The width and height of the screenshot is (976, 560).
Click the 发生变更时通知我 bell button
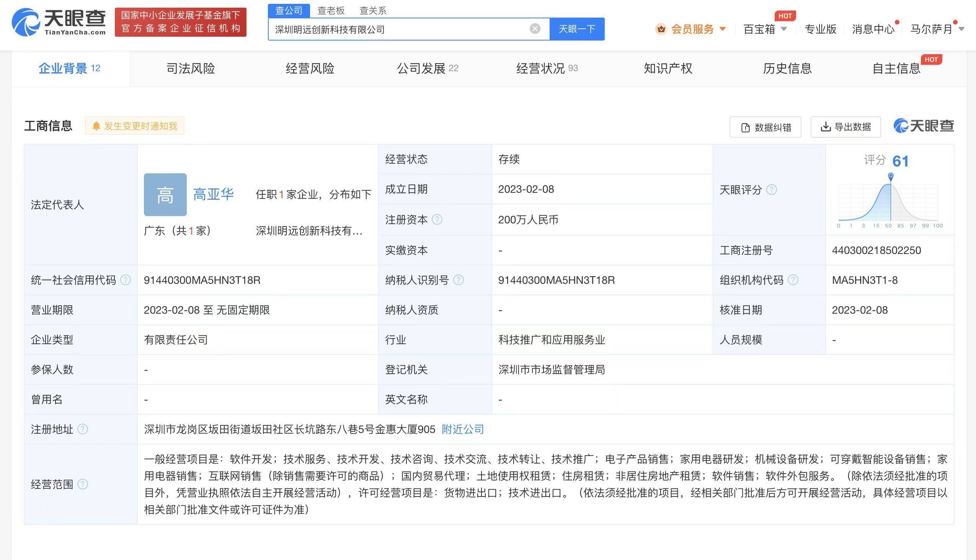pyautogui.click(x=135, y=126)
